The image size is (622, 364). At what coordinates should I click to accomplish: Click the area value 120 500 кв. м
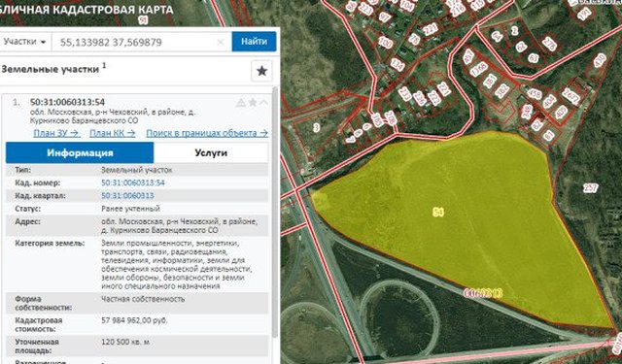coord(125,342)
